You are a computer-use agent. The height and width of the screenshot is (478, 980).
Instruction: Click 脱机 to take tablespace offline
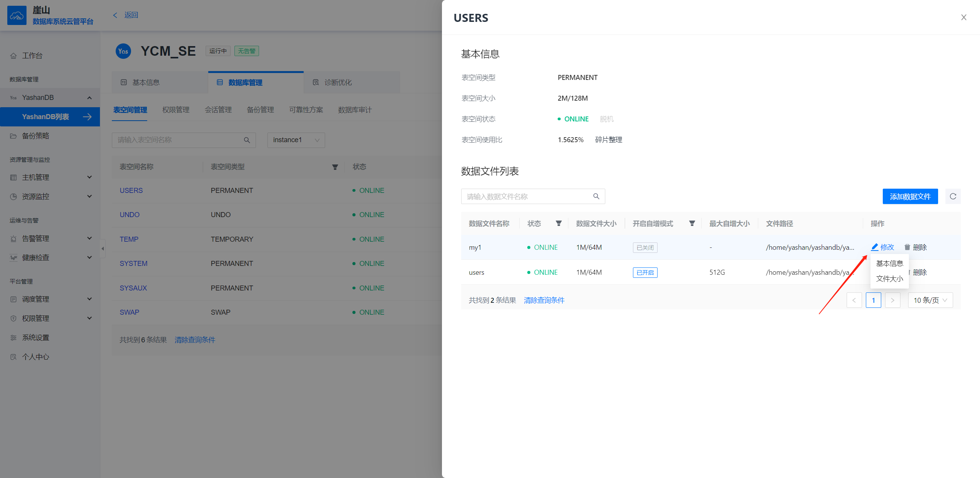coord(606,119)
